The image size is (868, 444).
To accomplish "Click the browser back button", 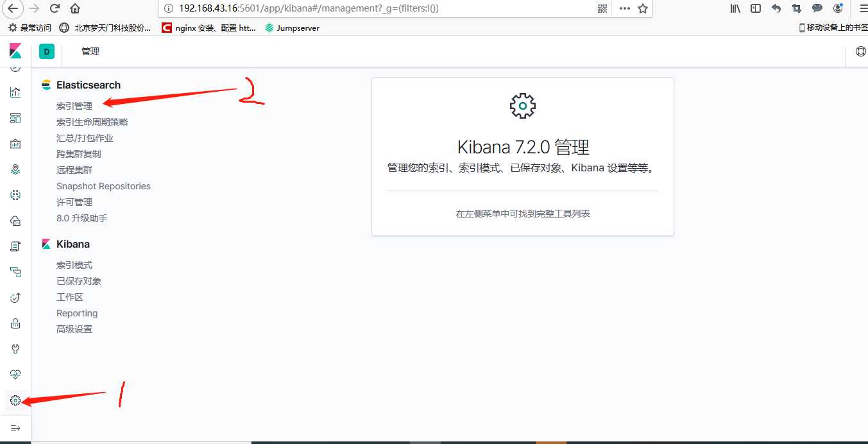I will [x=13, y=8].
